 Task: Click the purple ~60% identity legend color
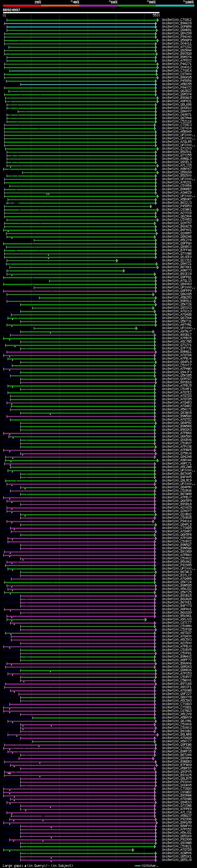pos(99,6)
